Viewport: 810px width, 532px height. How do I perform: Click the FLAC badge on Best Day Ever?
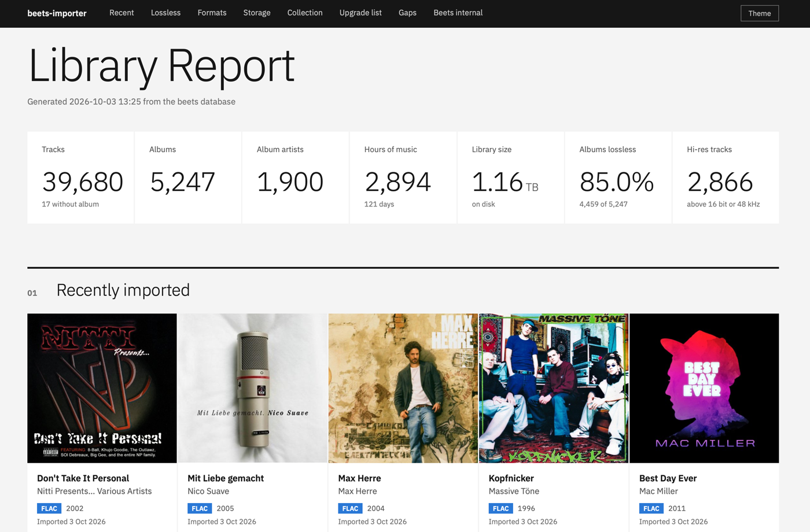pyautogui.click(x=651, y=508)
